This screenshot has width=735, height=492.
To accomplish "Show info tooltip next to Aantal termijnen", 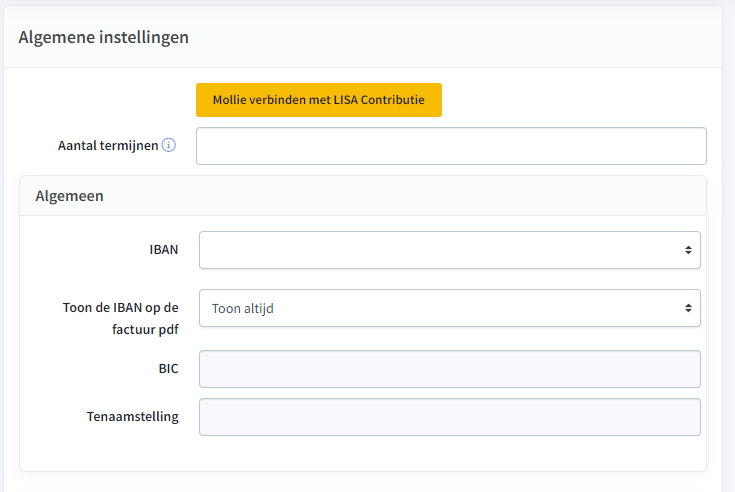I will click(169, 145).
